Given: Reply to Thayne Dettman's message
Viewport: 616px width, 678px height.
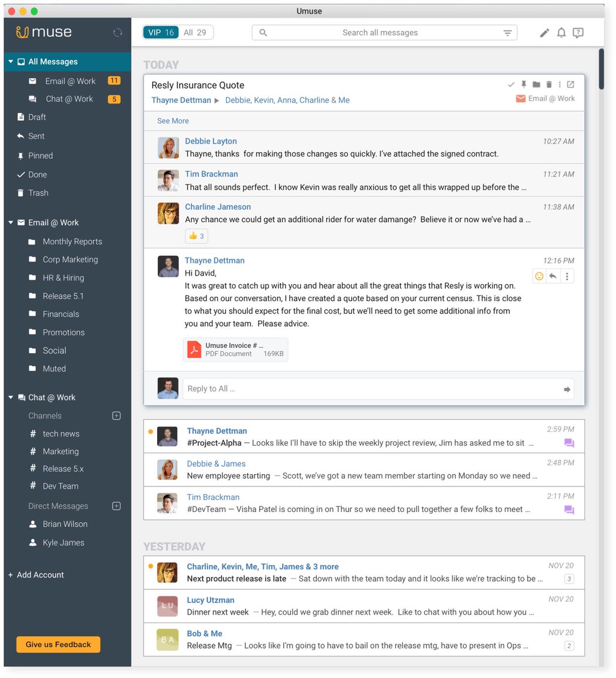Looking at the screenshot, I should click(x=553, y=276).
